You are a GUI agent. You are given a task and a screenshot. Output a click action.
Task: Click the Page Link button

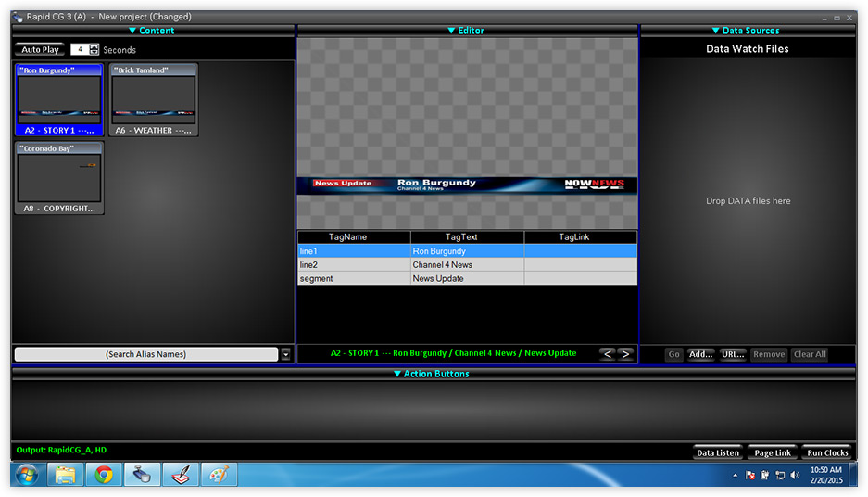(773, 452)
